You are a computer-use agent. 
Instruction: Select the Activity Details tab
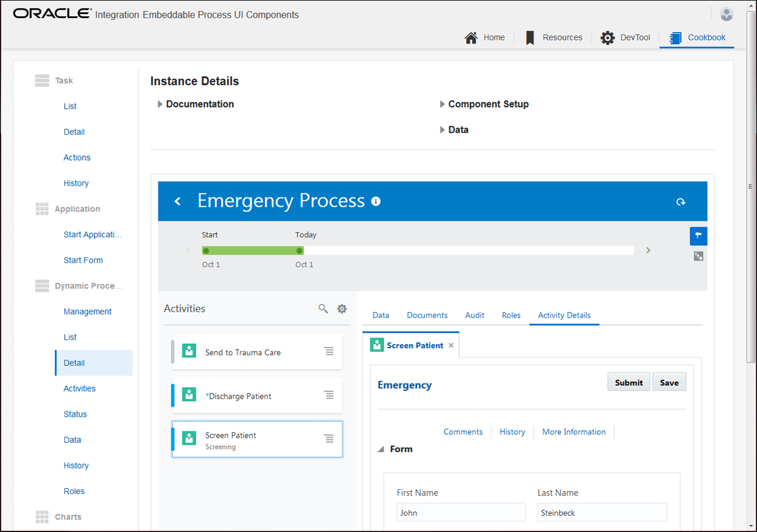click(564, 315)
